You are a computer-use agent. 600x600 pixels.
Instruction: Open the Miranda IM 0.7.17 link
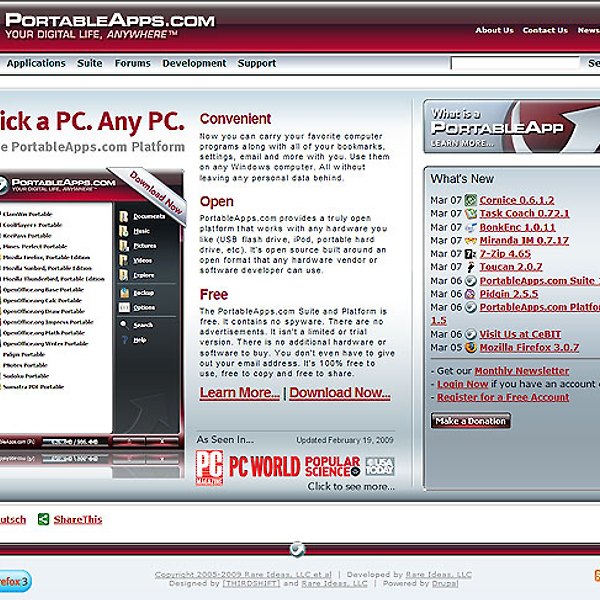click(524, 240)
